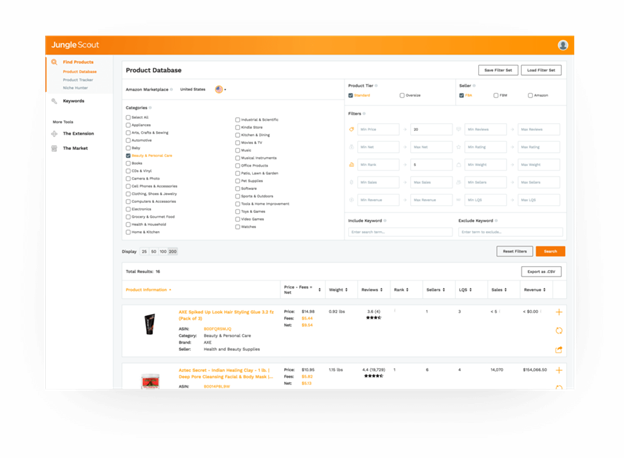This screenshot has width=624, height=458.
Task: Click The Extension sidebar icon
Action: (54, 134)
